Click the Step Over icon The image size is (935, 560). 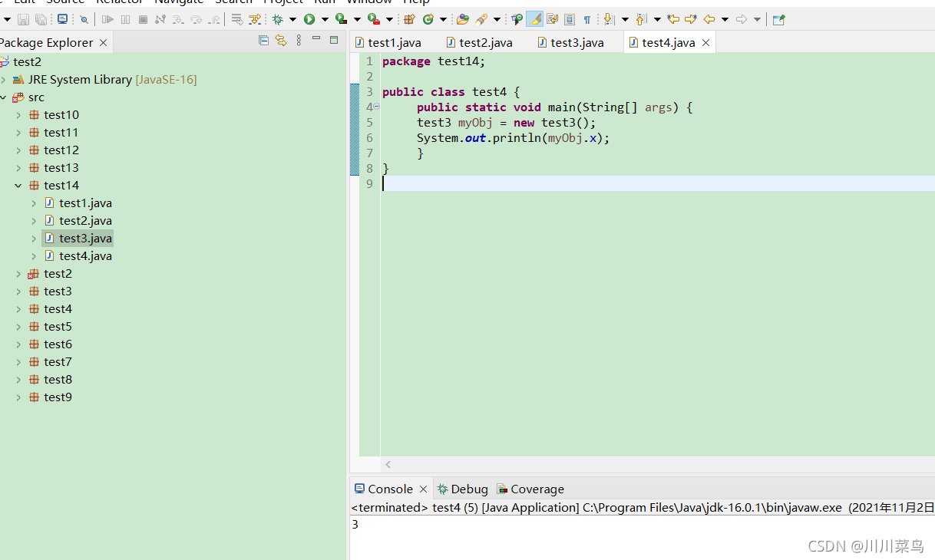tap(196, 19)
